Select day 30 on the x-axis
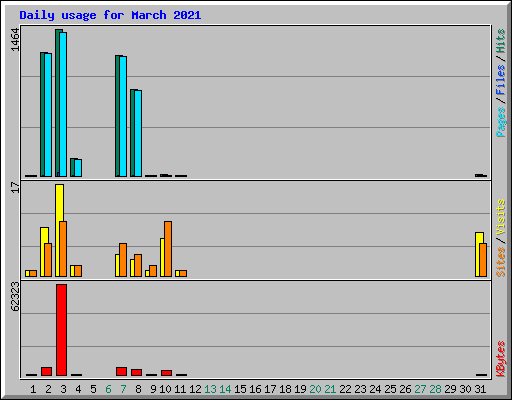The width and height of the screenshot is (512, 400). pos(465,389)
